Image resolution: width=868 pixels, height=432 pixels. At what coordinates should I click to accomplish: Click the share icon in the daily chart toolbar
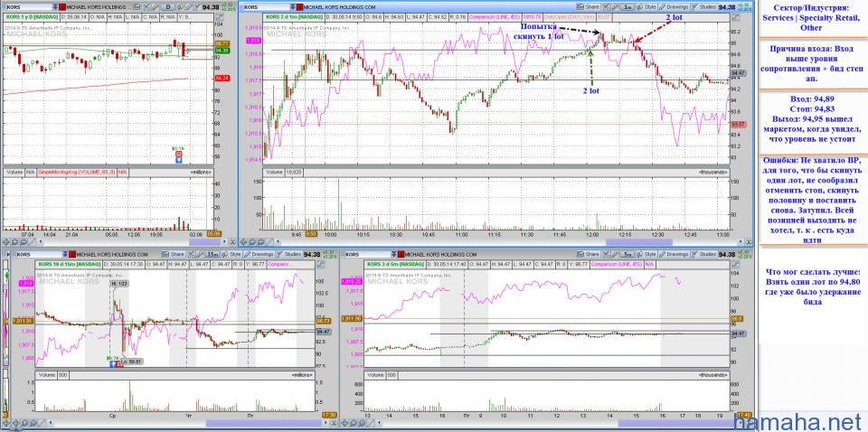(x=137, y=6)
